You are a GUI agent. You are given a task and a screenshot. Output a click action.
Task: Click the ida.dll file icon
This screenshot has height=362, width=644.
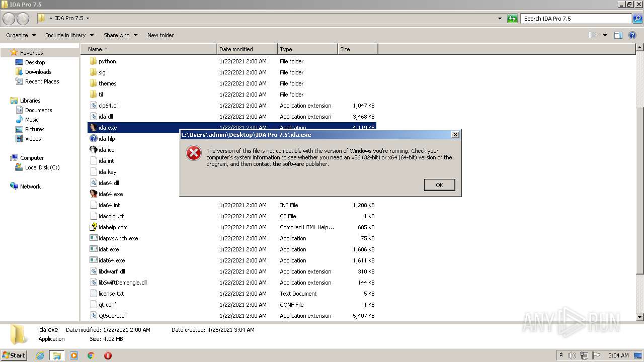pos(93,117)
